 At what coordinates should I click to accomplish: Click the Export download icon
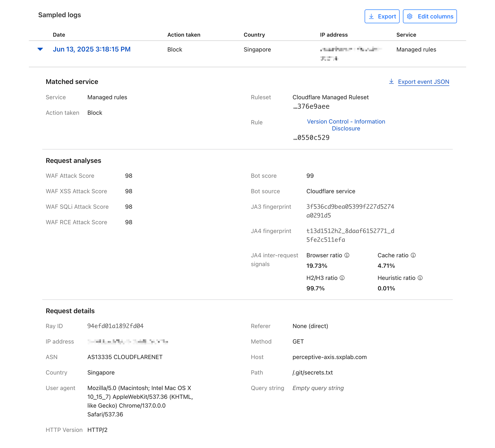point(371,16)
